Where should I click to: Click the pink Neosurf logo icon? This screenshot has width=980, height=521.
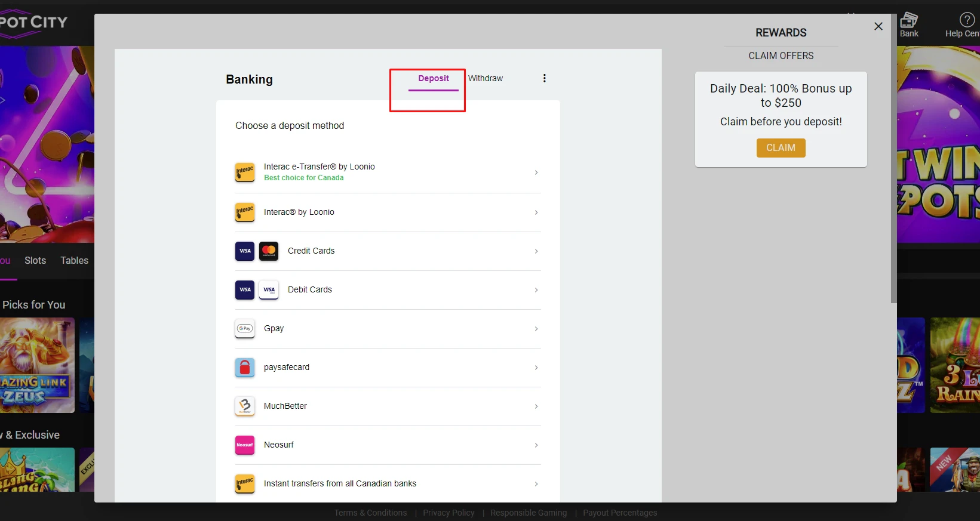pyautogui.click(x=245, y=445)
